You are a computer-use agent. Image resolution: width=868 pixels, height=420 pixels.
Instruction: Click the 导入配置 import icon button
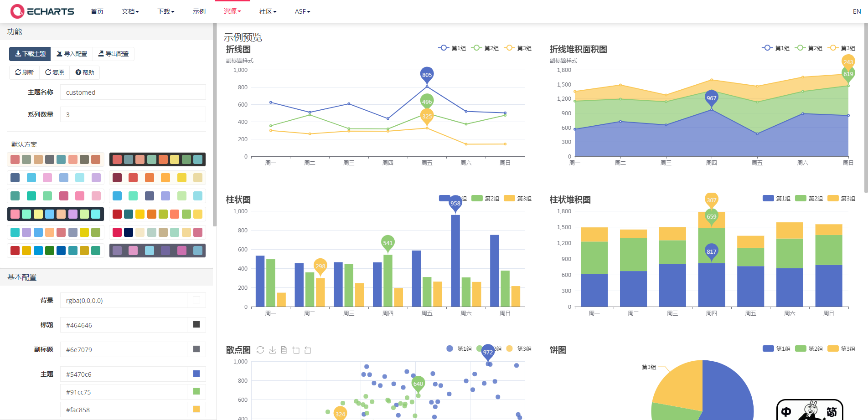point(71,53)
